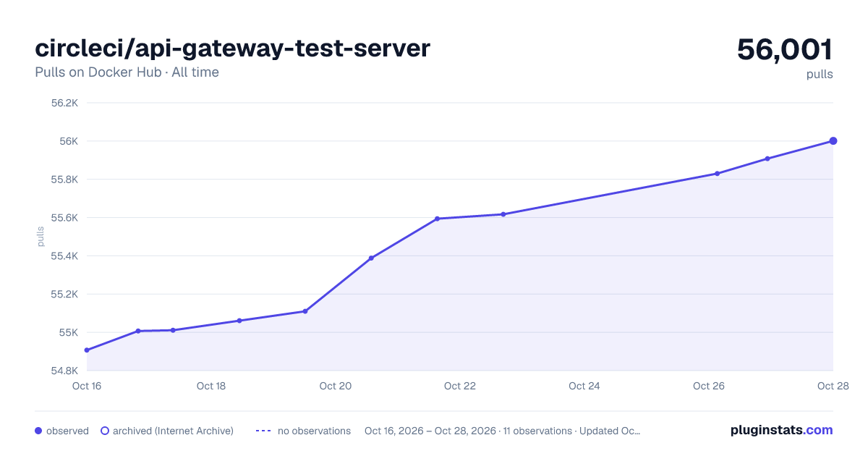Click the '56K' y-axis label

point(69,141)
